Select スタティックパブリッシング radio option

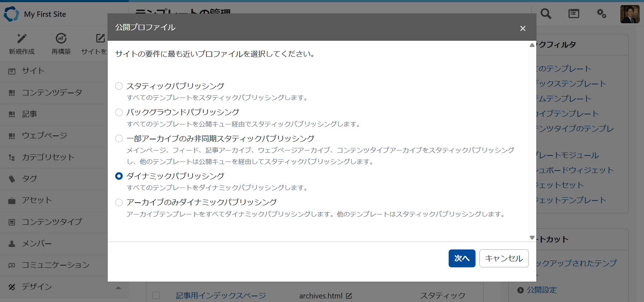tap(119, 86)
